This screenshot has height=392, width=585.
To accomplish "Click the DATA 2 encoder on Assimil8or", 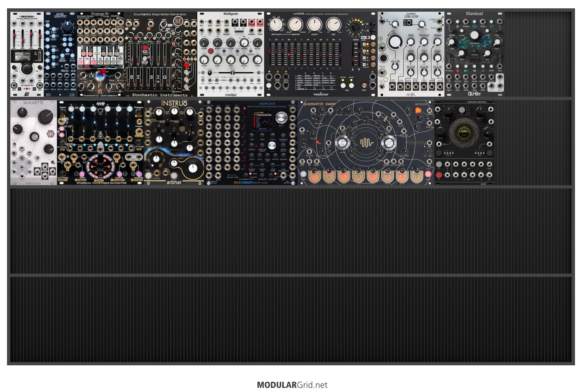I will pos(272,145).
